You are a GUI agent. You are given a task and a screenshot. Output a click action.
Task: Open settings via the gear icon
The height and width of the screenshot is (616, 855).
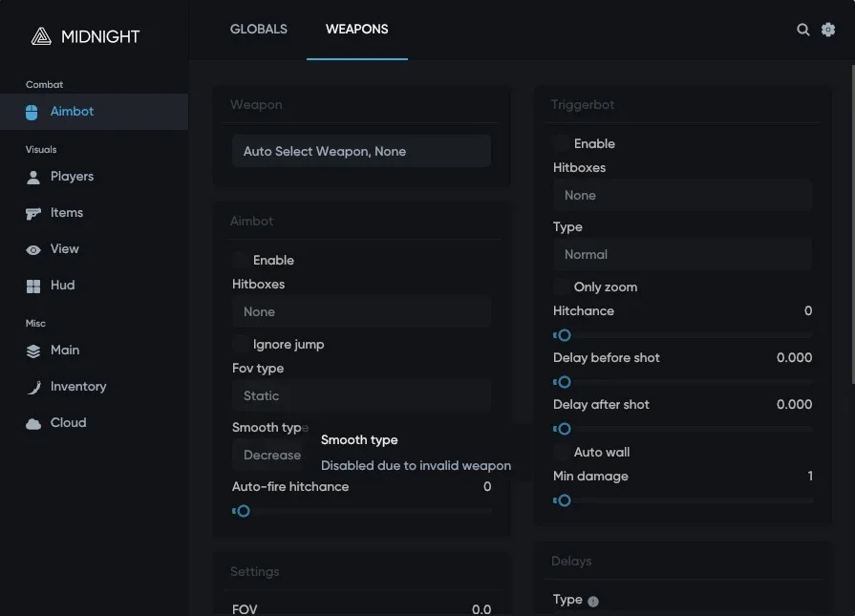tap(827, 30)
